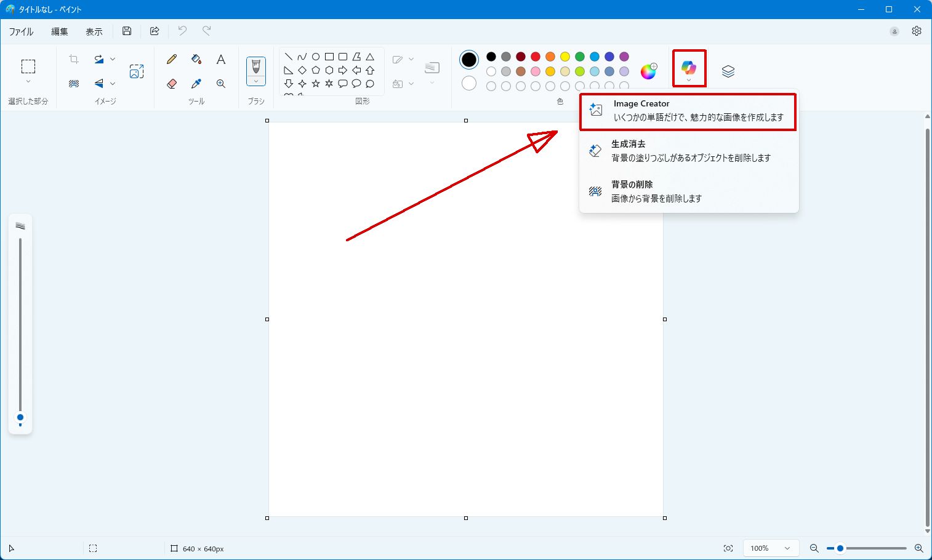Open the 100% zoom level dropdown
932x560 pixels.
coord(771,548)
